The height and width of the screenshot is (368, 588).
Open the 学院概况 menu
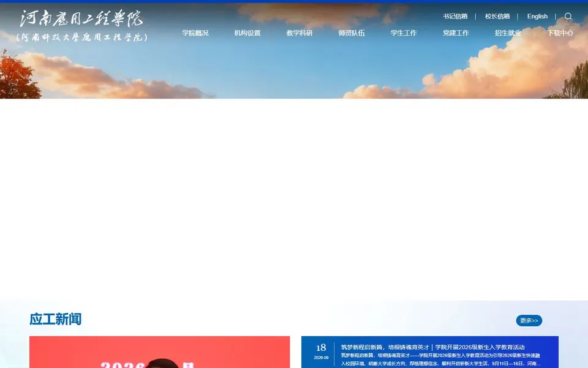(x=195, y=33)
